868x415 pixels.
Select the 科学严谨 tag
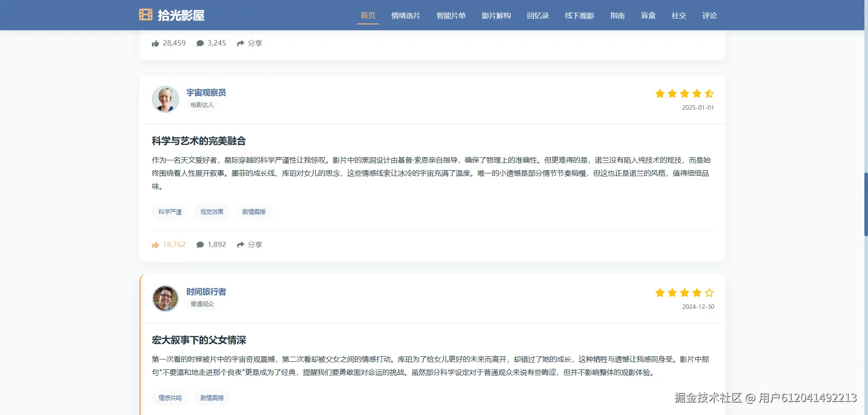tap(170, 212)
